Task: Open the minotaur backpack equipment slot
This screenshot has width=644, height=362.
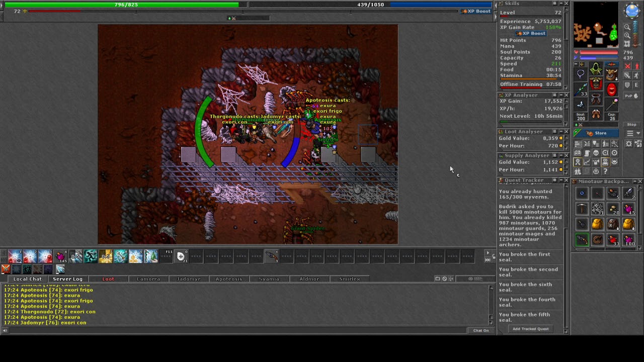Action: 612,74
